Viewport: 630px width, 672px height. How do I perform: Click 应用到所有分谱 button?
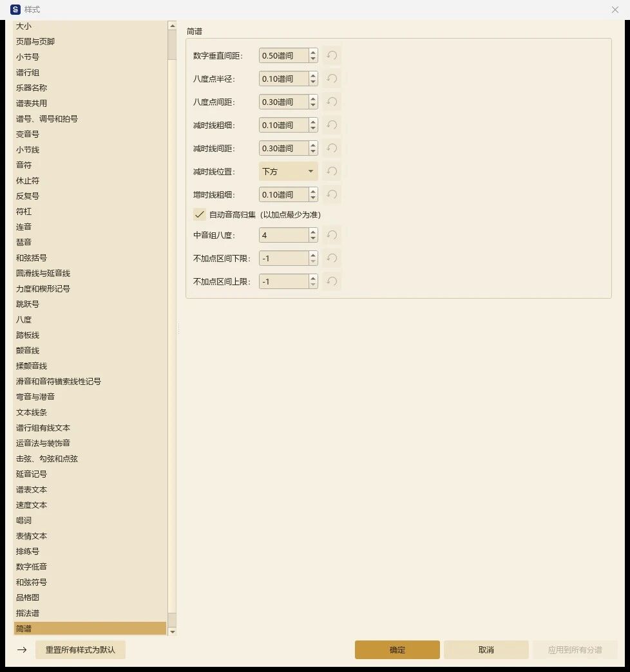[x=575, y=649]
